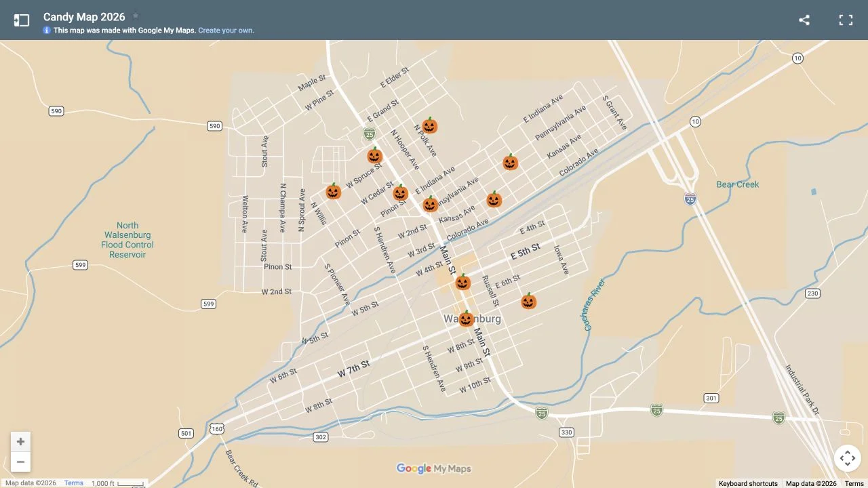
Task: Open the pumpkin marker near E Indiana Ave
Action: tap(511, 162)
